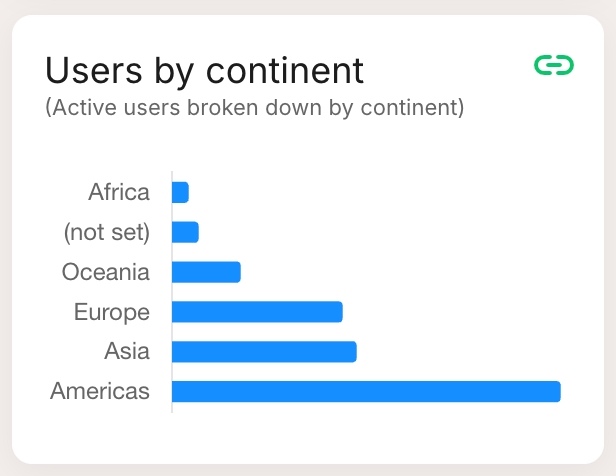Screen dimensions: 616x476
Task: Click the Asia axis label
Action: pyautogui.click(x=127, y=351)
